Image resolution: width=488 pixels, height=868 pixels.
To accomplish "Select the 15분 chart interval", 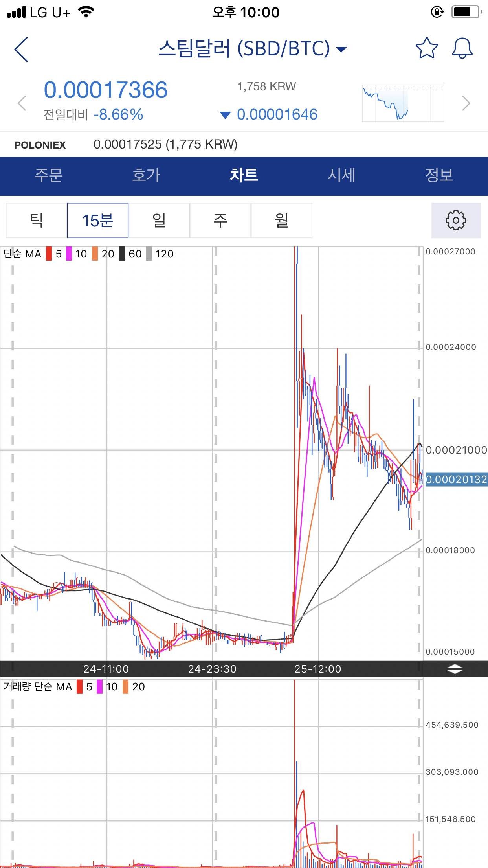I will [x=98, y=221].
